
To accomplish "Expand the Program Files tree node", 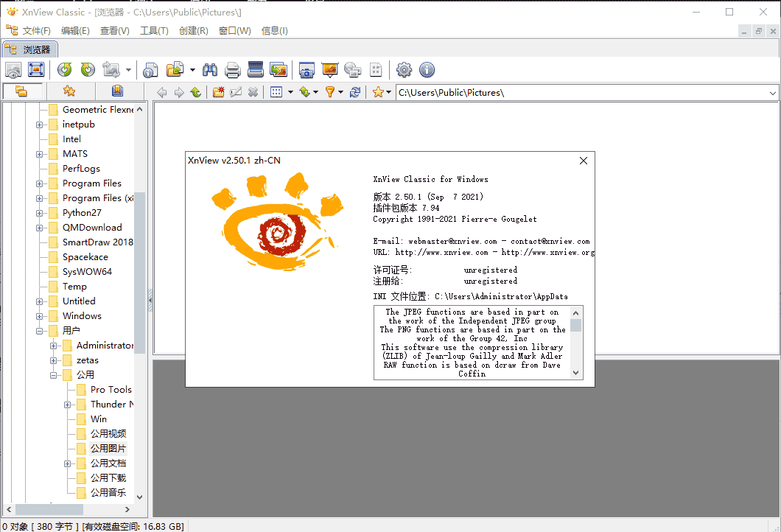I will [x=40, y=183].
